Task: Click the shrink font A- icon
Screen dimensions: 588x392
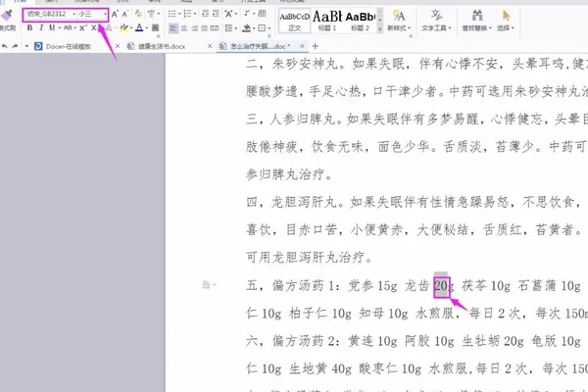Action: coord(125,15)
